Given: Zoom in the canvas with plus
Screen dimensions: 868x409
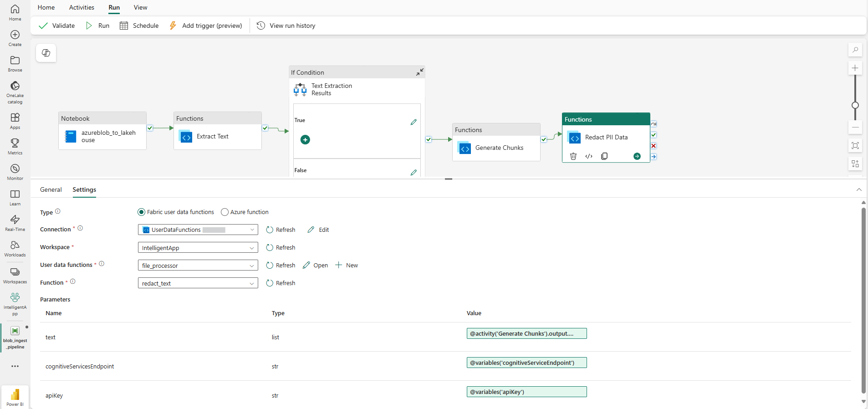Looking at the screenshot, I should point(855,68).
